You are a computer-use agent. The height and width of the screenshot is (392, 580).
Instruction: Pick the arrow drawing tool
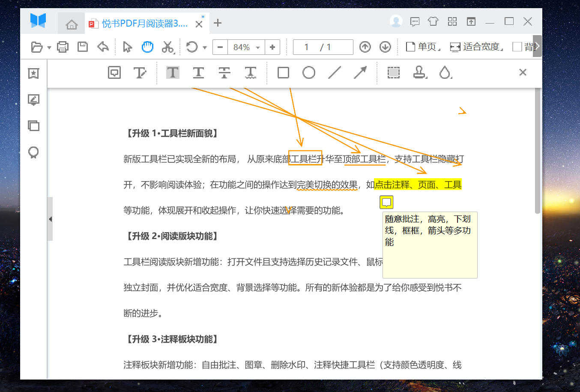click(x=360, y=72)
